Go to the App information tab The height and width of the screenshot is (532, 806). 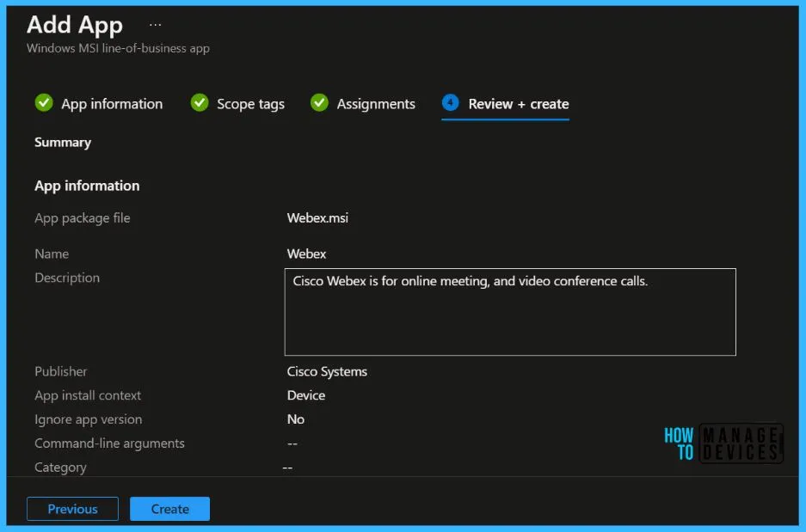coord(112,104)
